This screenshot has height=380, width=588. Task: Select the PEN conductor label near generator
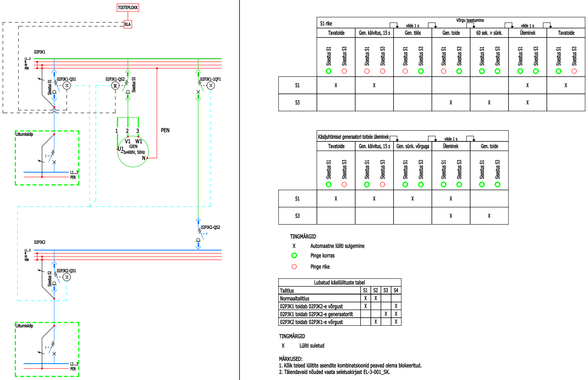tap(165, 130)
